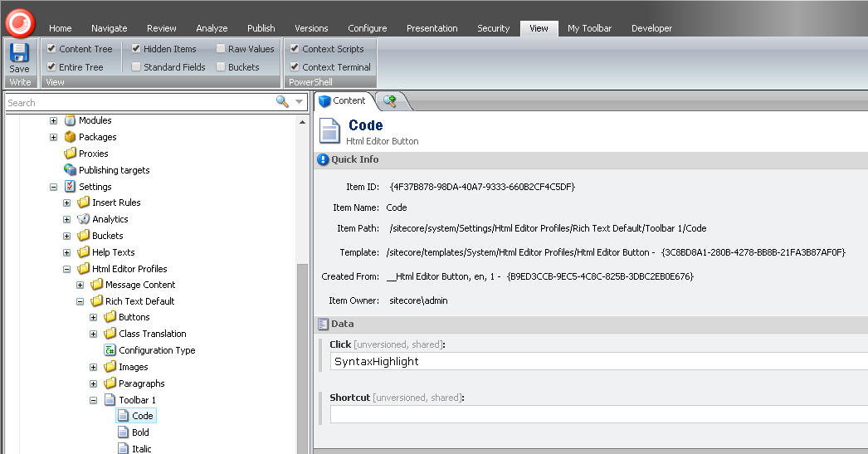
Task: Click the Analytics tree icon
Action: click(83, 219)
